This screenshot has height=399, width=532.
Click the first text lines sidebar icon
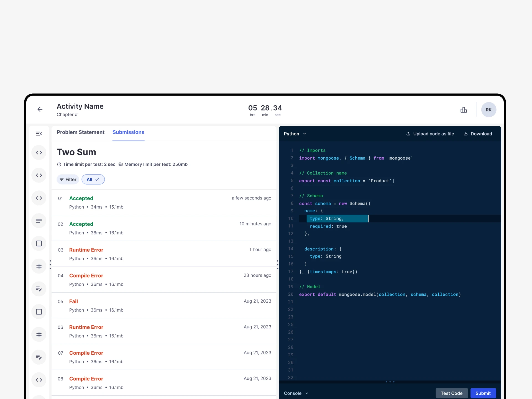coord(39,221)
